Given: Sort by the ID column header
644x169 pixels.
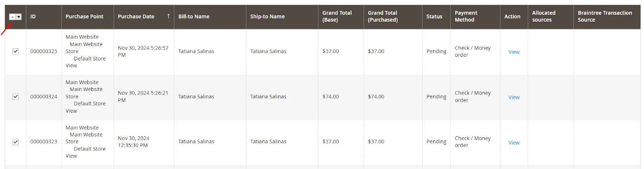Looking at the screenshot, I should coord(33,16).
